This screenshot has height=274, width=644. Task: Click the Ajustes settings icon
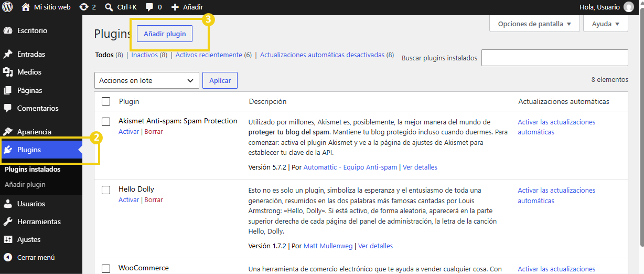click(x=8, y=239)
